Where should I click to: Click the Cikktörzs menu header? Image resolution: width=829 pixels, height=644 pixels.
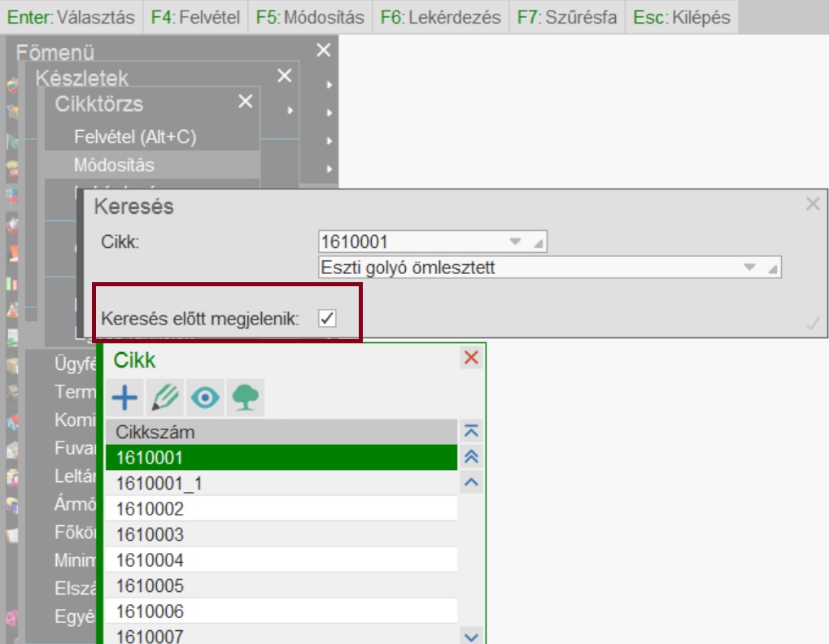tap(99, 104)
